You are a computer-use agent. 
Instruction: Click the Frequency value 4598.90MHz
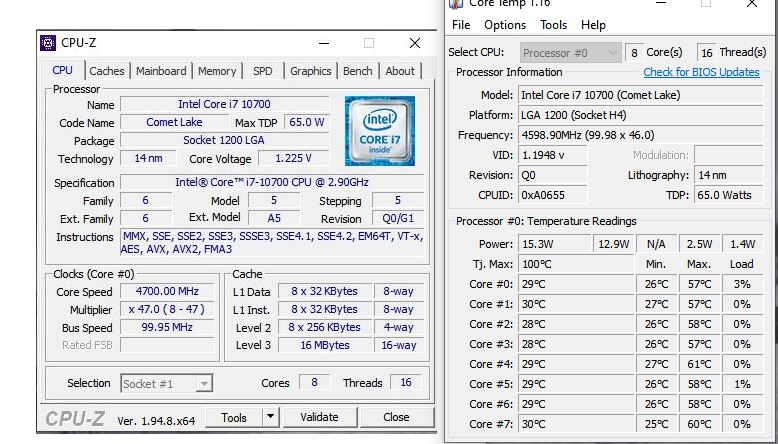pyautogui.click(x=641, y=135)
